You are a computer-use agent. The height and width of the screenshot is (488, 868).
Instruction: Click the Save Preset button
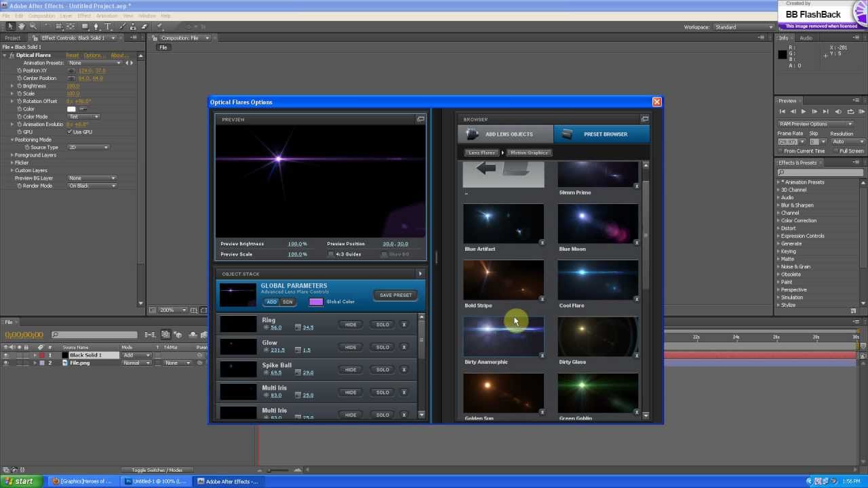(395, 296)
